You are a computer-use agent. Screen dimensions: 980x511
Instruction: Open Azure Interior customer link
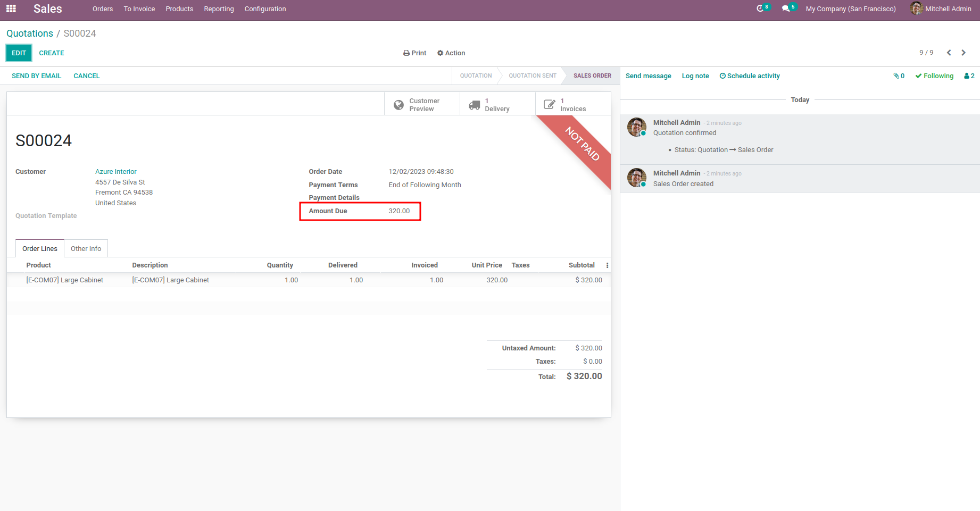point(116,172)
